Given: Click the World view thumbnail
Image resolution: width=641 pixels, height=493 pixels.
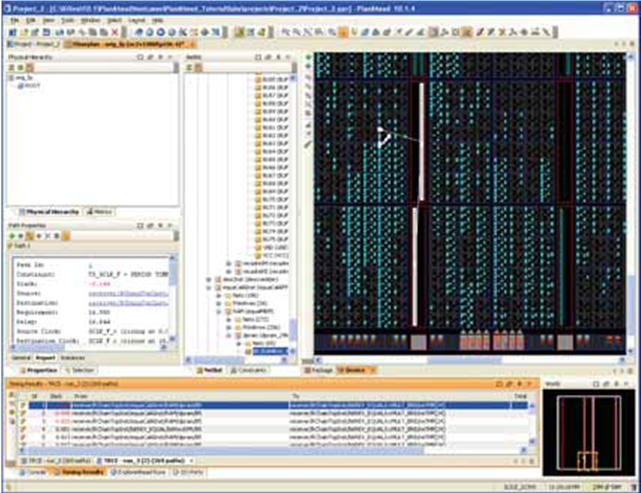Looking at the screenshot, I should click(x=589, y=432).
